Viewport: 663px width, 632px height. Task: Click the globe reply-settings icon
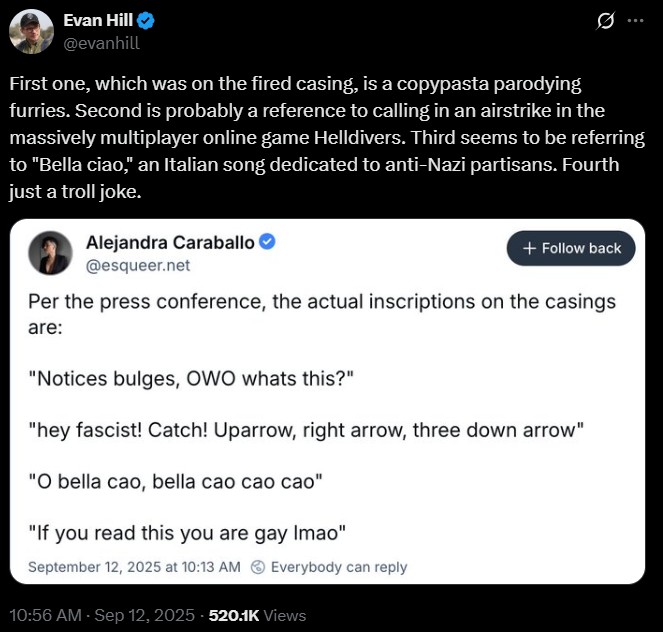(258, 567)
